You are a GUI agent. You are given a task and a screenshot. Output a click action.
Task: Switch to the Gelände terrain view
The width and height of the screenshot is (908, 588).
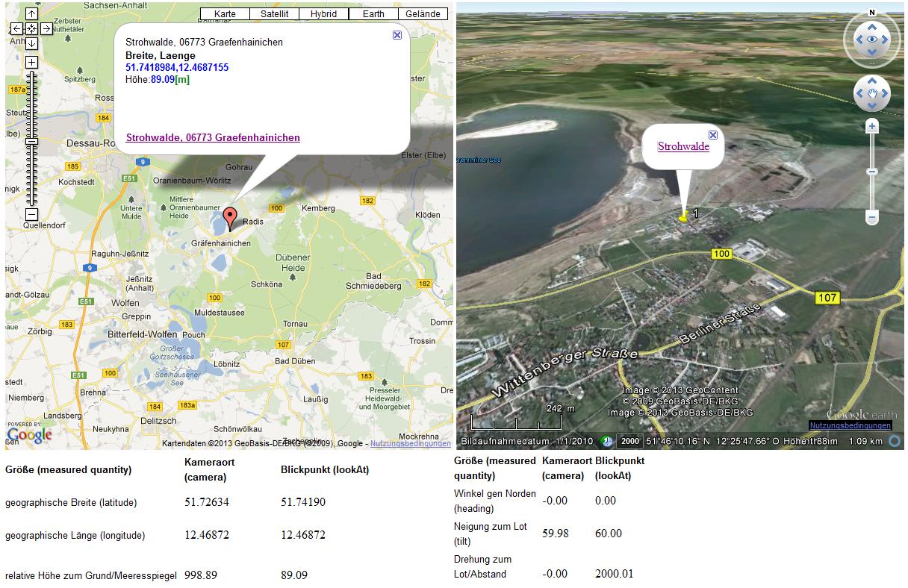tap(423, 14)
